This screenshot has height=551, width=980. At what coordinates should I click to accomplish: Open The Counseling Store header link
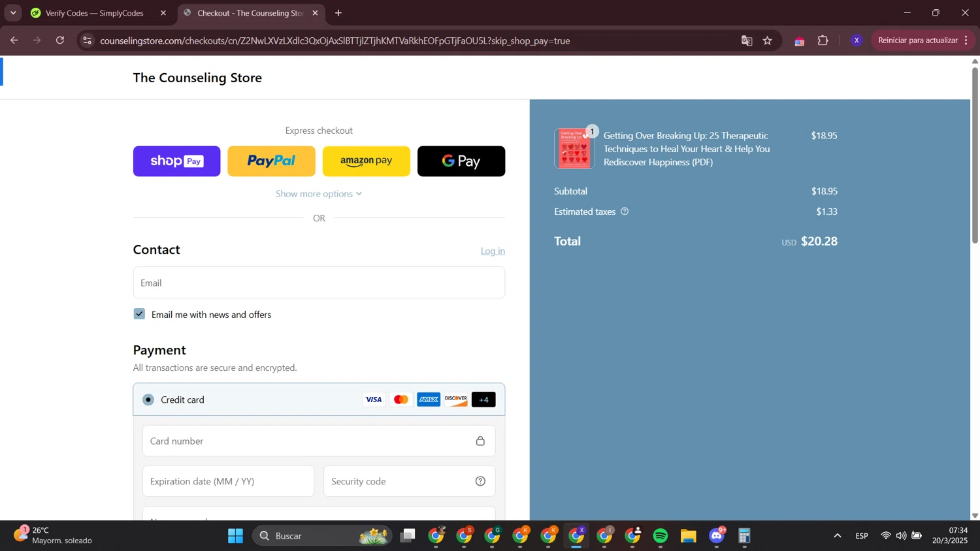click(x=197, y=78)
